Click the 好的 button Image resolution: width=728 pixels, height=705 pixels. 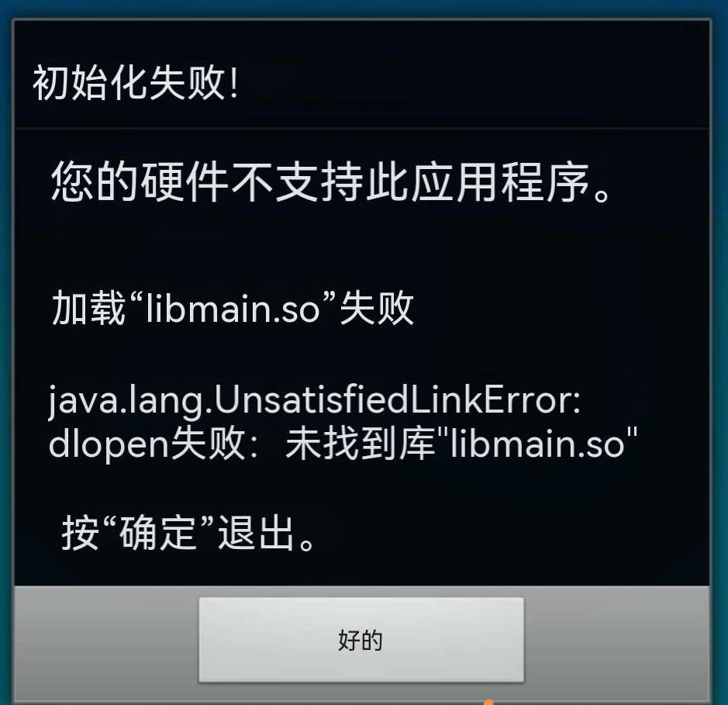point(361,640)
